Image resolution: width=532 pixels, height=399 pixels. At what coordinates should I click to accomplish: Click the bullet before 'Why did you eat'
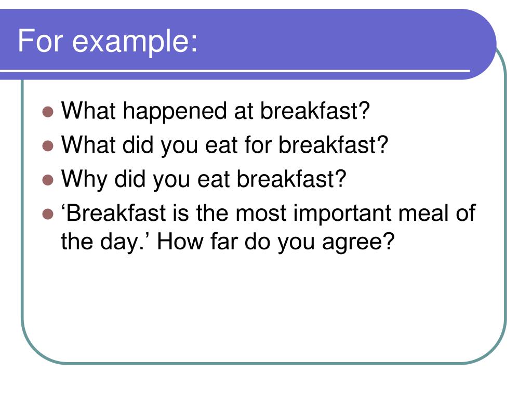[48, 180]
